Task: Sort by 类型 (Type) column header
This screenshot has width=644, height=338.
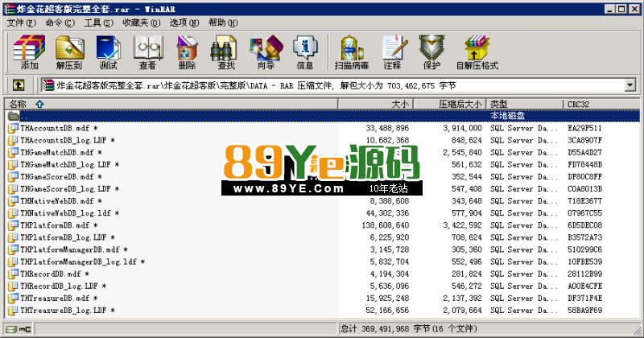Action: click(525, 104)
